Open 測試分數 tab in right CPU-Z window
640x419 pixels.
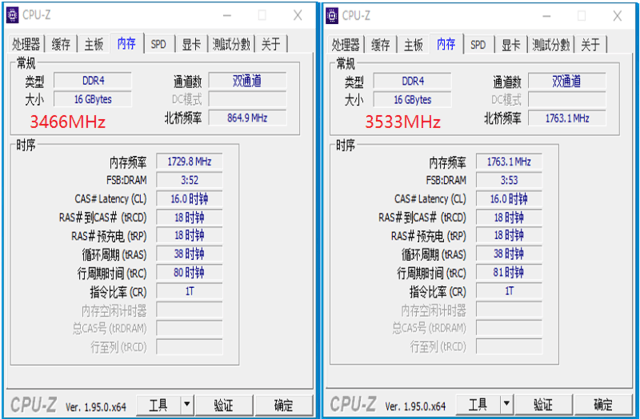click(x=551, y=44)
